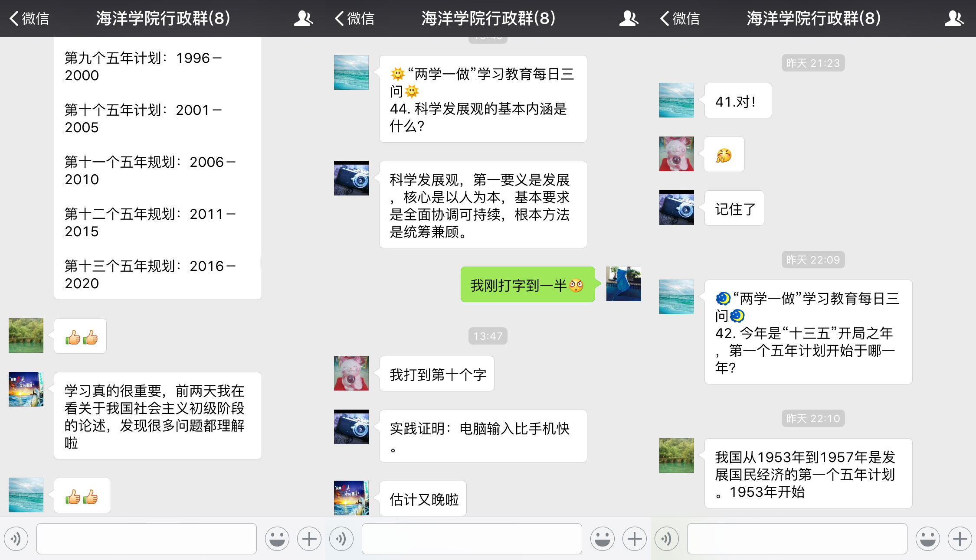Click message input field in left chat
976x560 pixels.
pos(147,539)
